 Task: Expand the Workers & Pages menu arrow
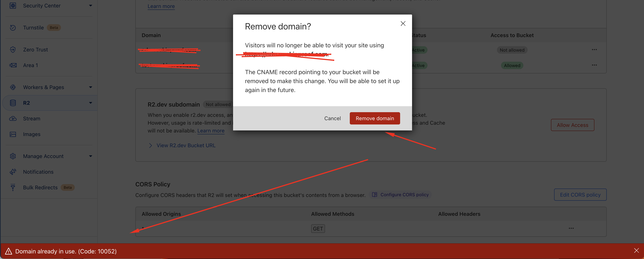click(90, 87)
